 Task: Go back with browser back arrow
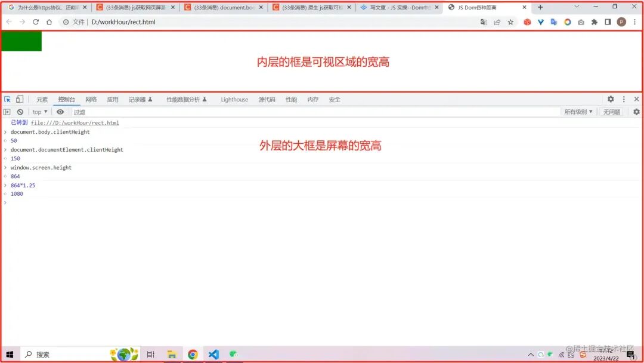(x=9, y=21)
